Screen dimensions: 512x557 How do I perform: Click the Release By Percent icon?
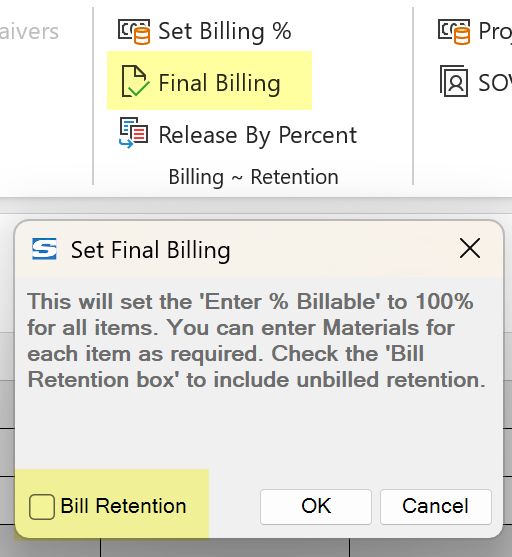133,133
